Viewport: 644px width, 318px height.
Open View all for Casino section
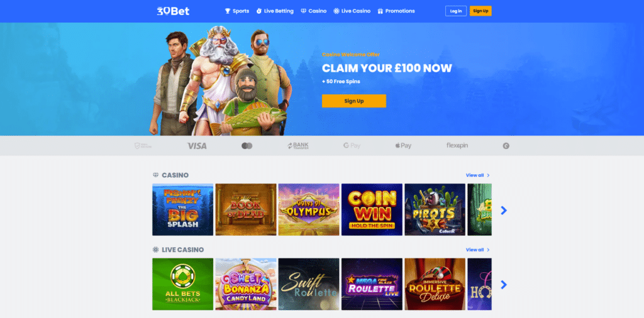(x=478, y=175)
